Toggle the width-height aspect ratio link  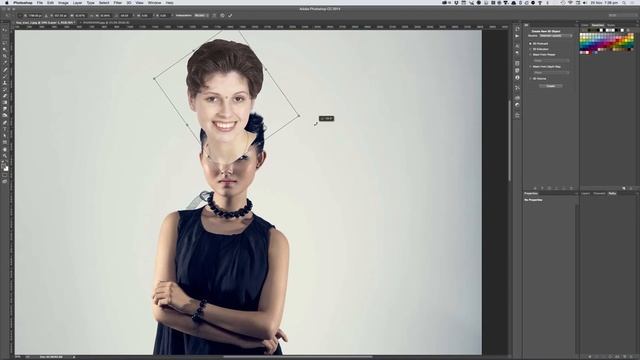click(x=91, y=16)
